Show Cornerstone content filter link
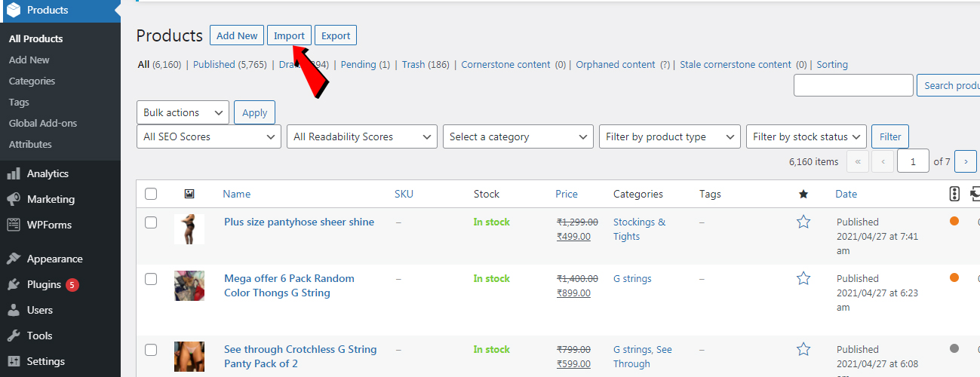 point(505,64)
